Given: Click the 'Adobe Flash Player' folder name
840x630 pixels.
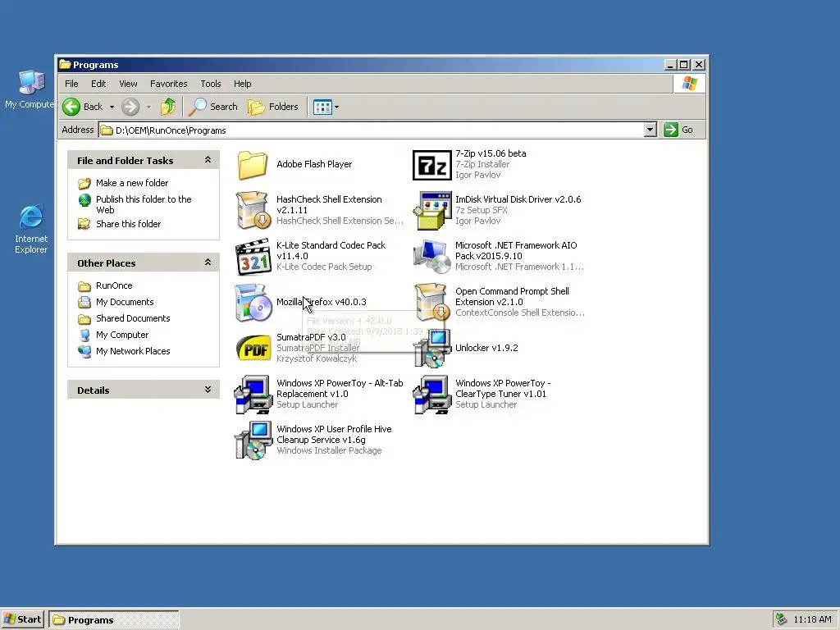Looking at the screenshot, I should click(314, 164).
